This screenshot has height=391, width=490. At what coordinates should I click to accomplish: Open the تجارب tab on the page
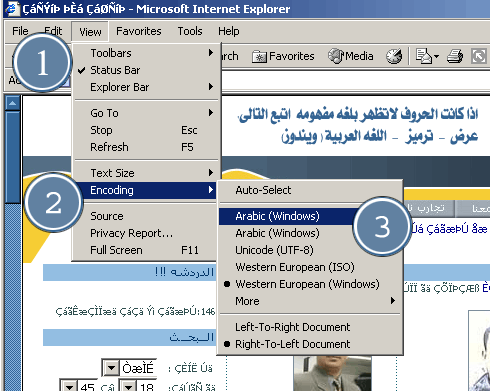click(429, 209)
